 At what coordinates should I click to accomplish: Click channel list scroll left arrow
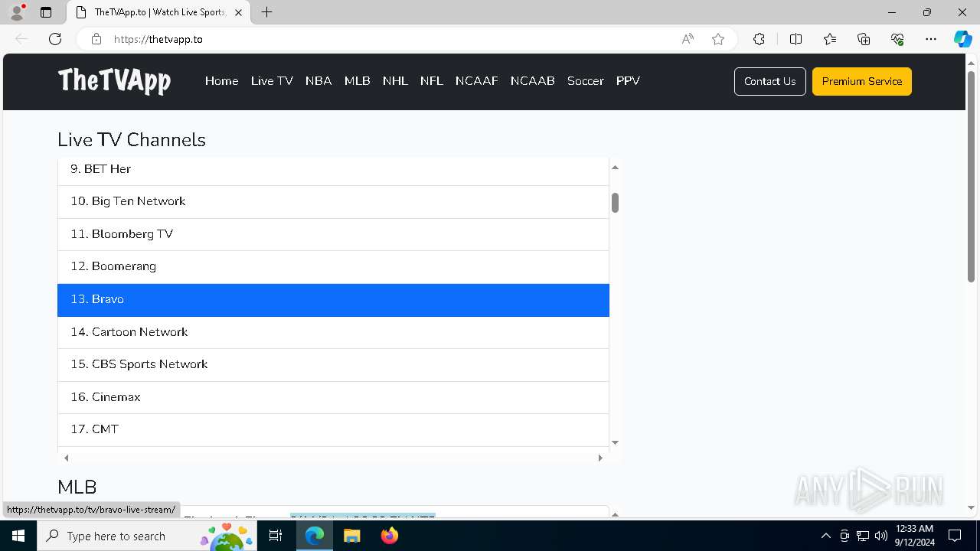pos(67,458)
